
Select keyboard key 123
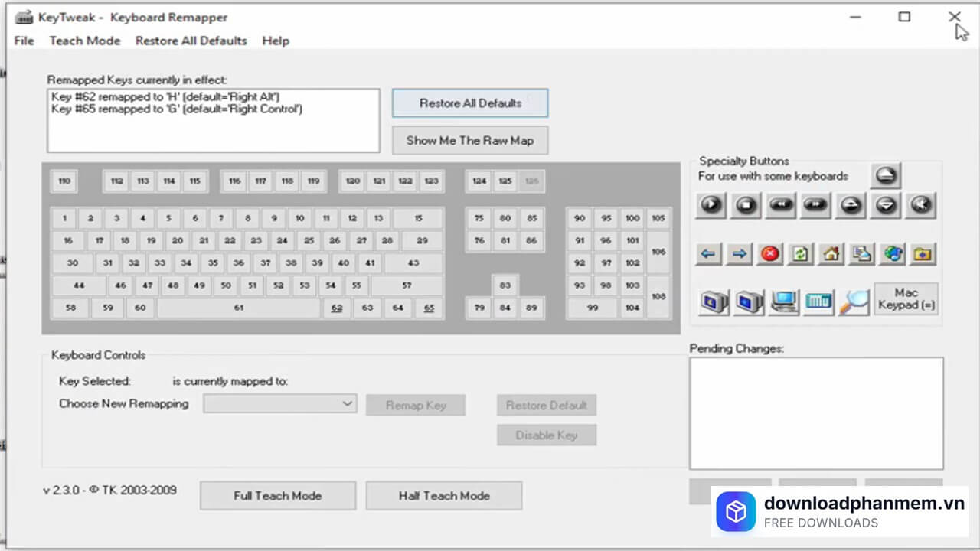point(431,181)
